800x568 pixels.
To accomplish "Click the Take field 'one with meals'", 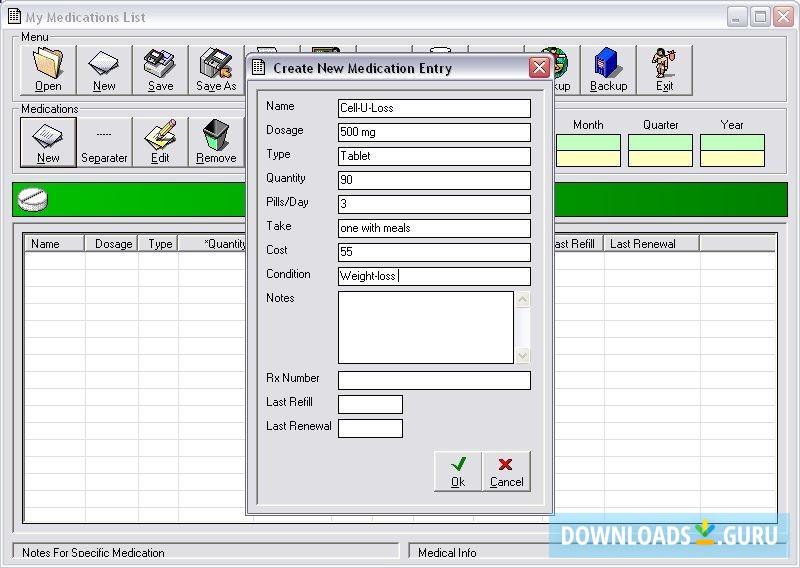I will pos(434,228).
